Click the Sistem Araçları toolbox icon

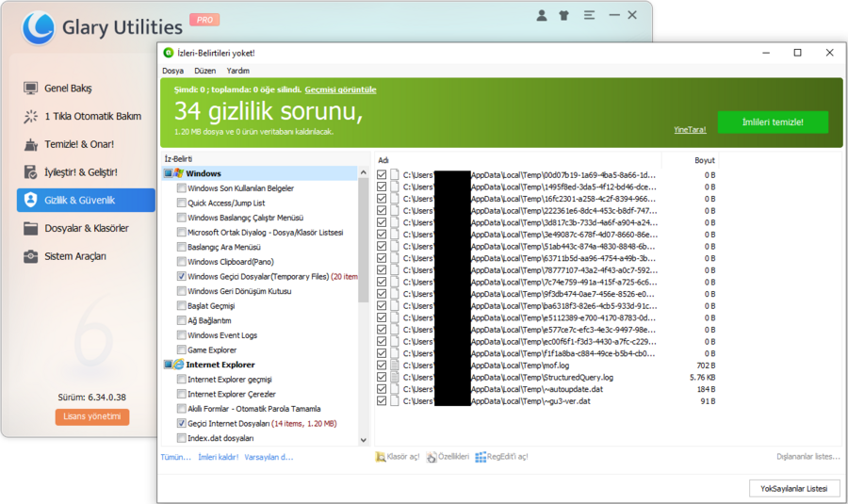[31, 256]
